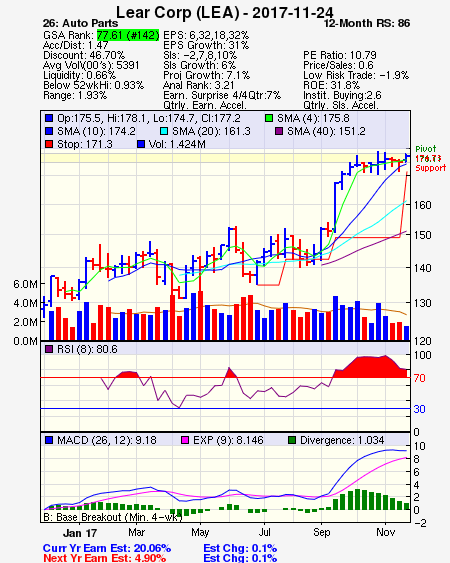Click the red 'Support' label

coord(431,168)
